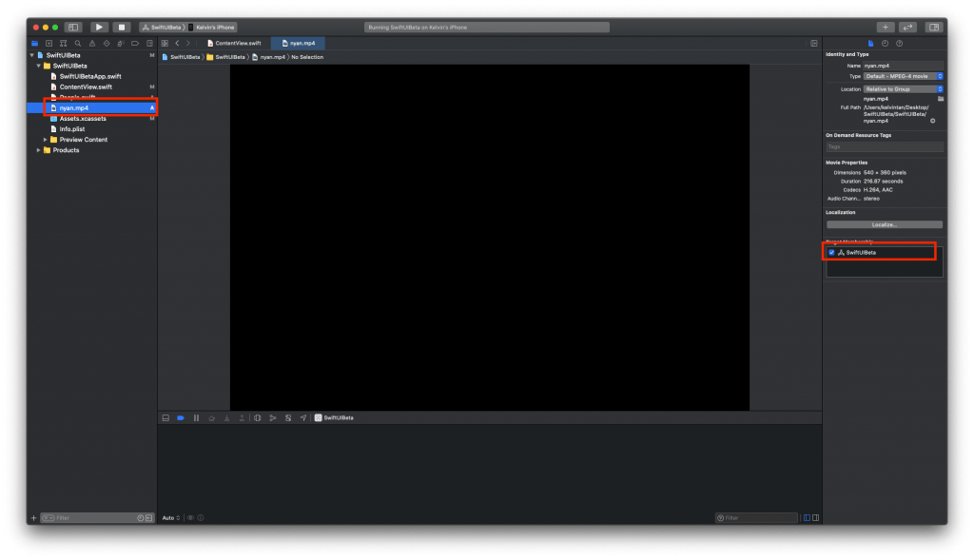Open the Project navigator folder icon
The image size is (974, 560).
click(x=33, y=43)
